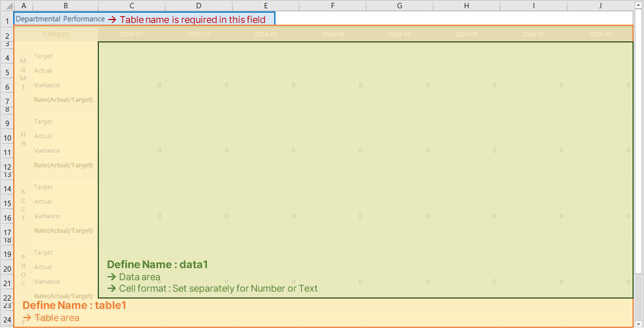The width and height of the screenshot is (644, 329).
Task: Click "Target" label in HR group
Action: tap(43, 122)
